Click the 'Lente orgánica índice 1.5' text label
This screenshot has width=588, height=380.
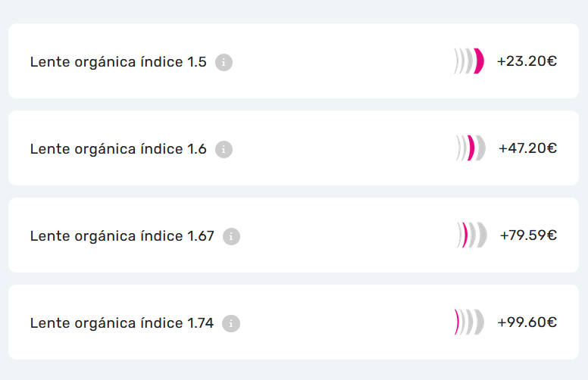point(118,62)
